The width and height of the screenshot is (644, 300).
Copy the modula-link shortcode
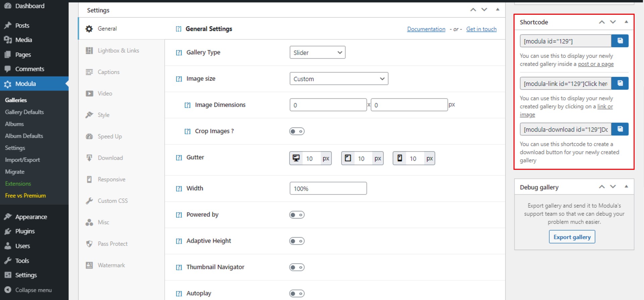[x=620, y=83]
